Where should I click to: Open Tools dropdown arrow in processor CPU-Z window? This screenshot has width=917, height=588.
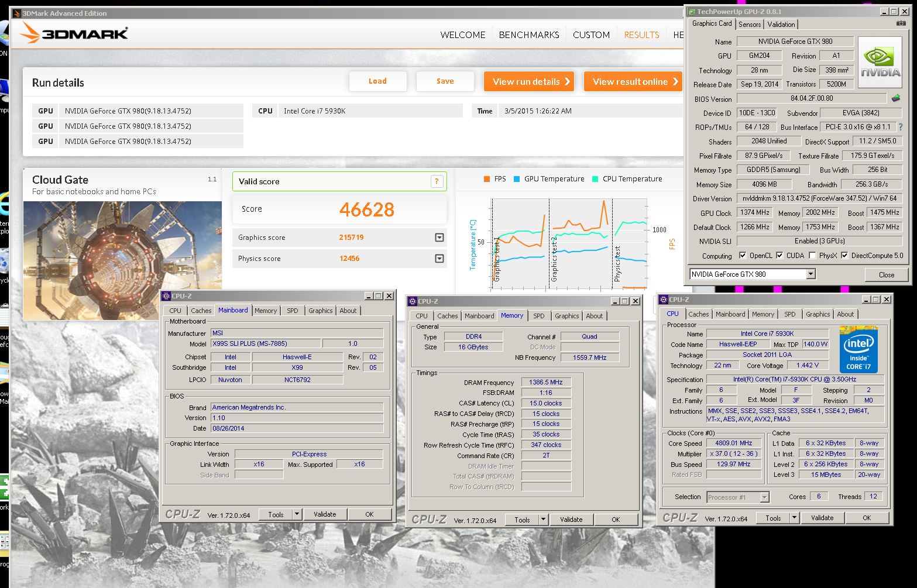coord(794,518)
